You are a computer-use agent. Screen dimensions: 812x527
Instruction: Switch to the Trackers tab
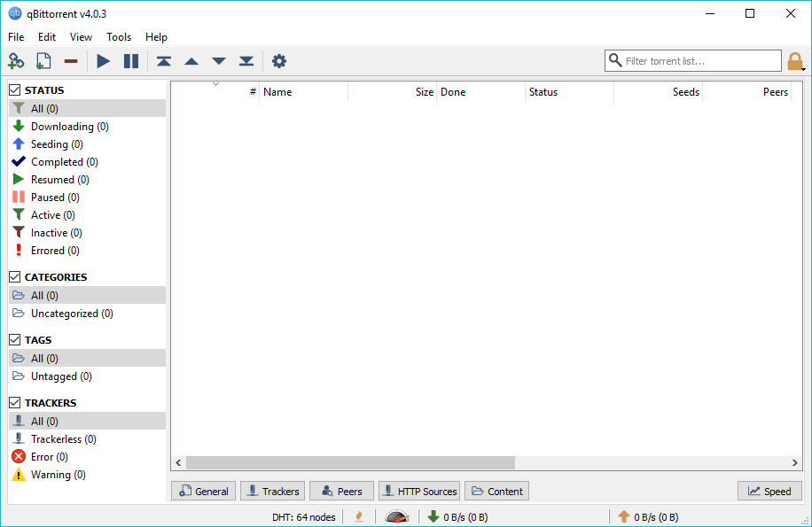pyautogui.click(x=272, y=491)
